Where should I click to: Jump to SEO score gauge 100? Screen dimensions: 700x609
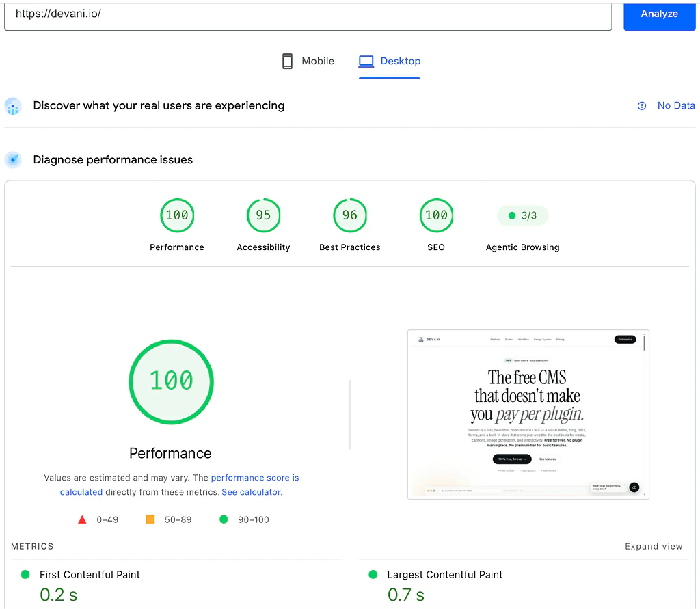[x=436, y=215]
